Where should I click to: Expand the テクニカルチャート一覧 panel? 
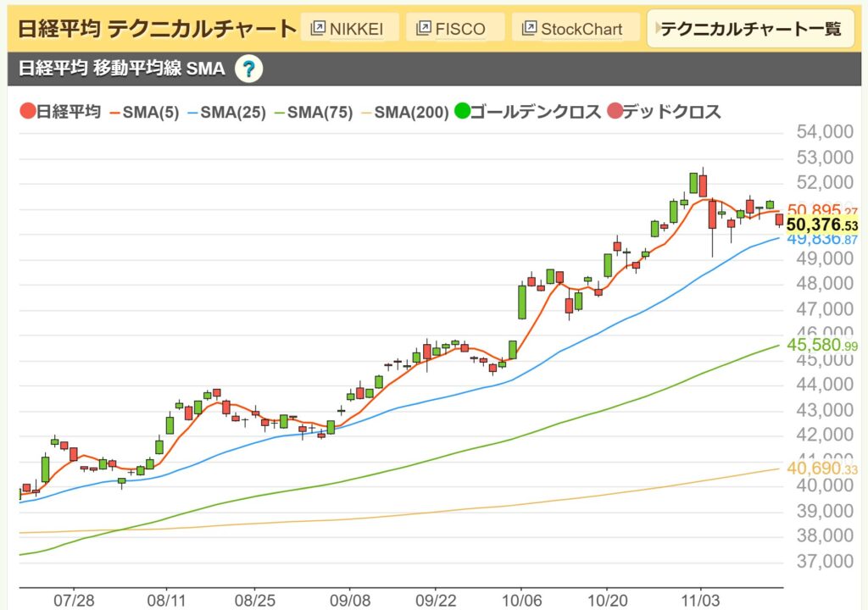750,28
